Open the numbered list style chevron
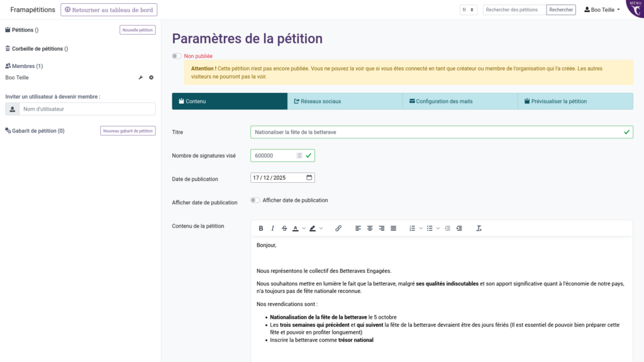Image resolution: width=644 pixels, height=362 pixels. click(422, 228)
